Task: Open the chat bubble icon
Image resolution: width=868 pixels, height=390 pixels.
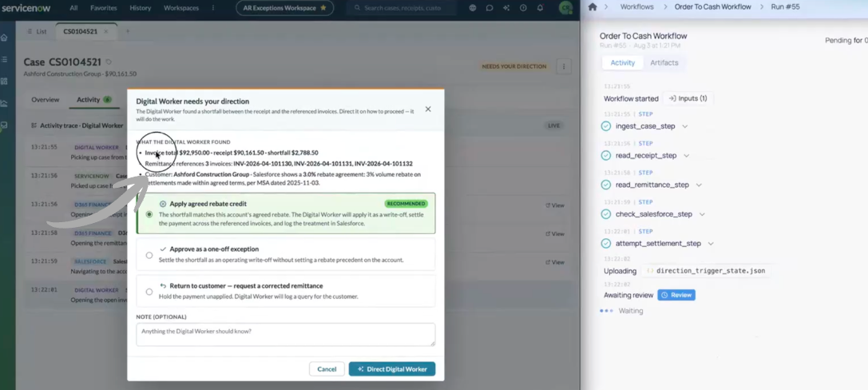Action: pyautogui.click(x=489, y=8)
